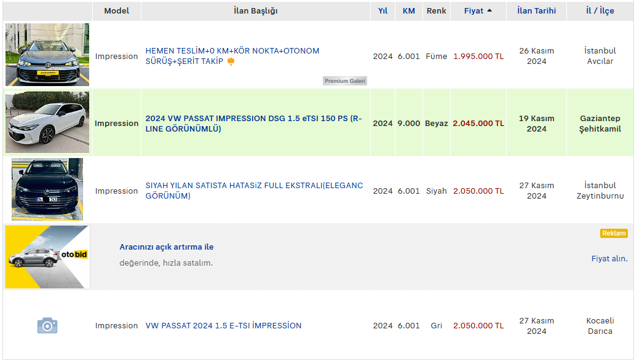Open the SIYAH YILAN SATISTA listing

pyautogui.click(x=254, y=191)
